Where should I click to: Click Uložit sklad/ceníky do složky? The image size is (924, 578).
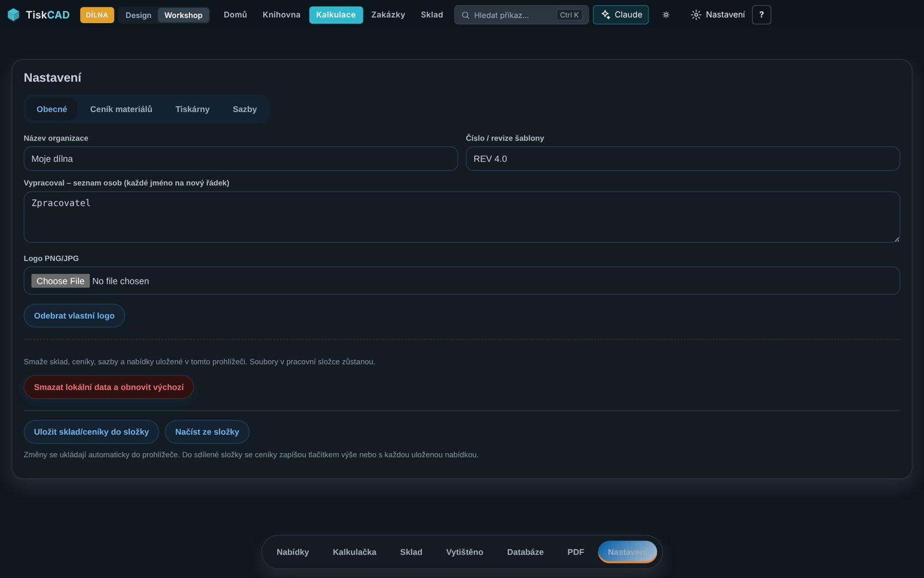91,432
